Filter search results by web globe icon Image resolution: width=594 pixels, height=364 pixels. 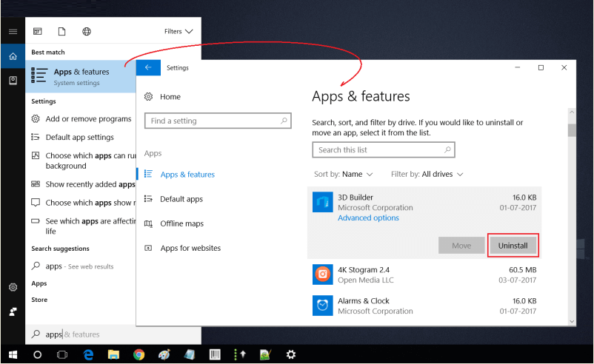coord(87,31)
